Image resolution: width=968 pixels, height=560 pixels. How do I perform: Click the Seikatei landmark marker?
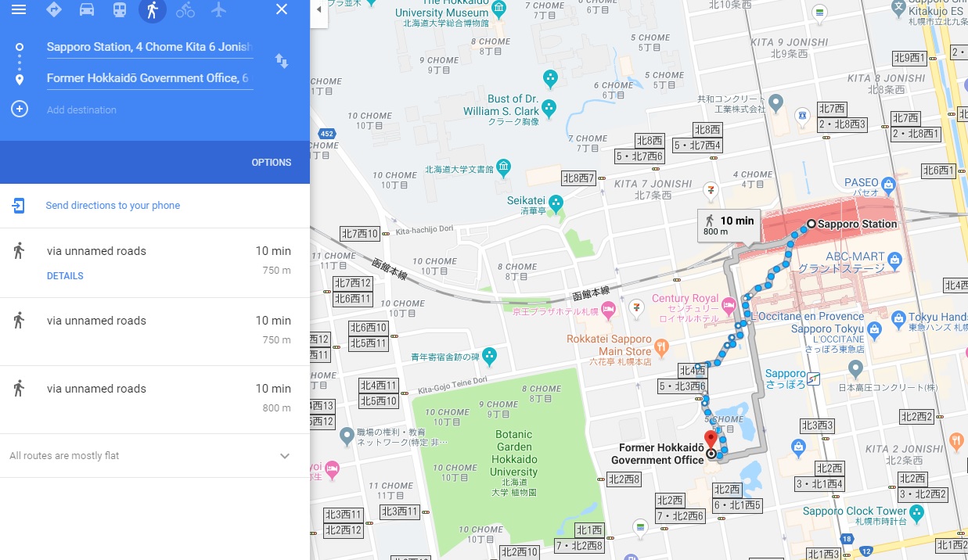pyautogui.click(x=556, y=203)
